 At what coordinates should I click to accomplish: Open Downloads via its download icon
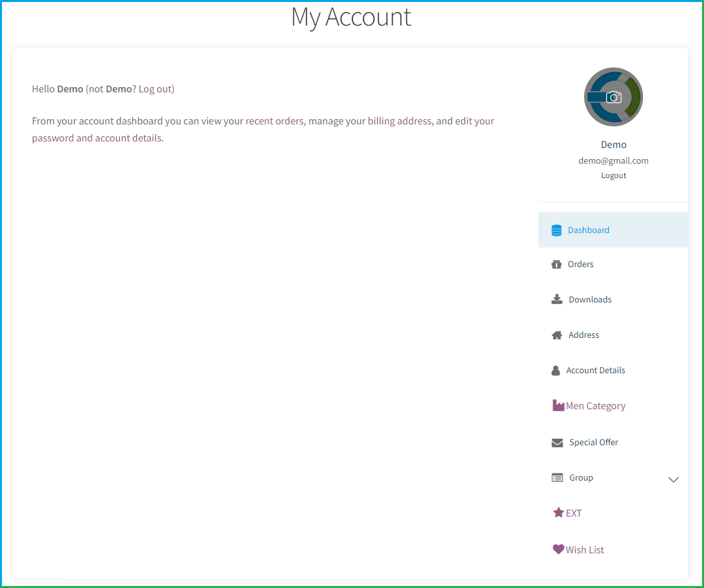tap(556, 299)
